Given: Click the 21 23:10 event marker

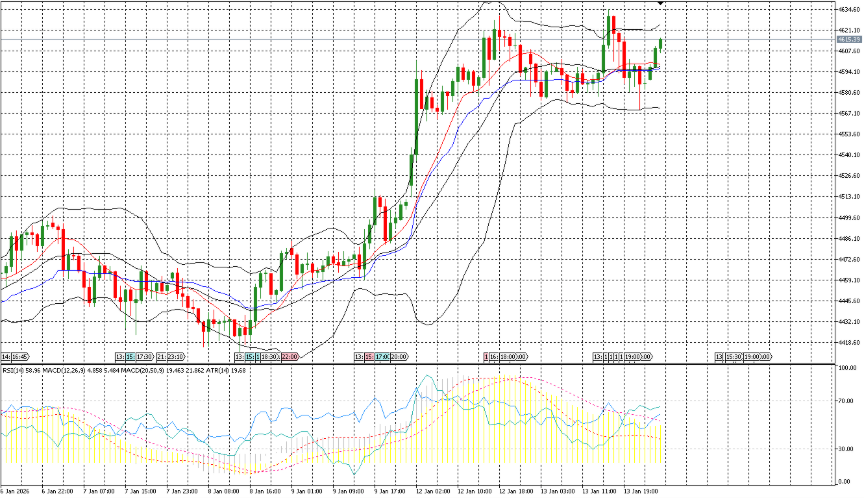Looking at the screenshot, I should (169, 356).
